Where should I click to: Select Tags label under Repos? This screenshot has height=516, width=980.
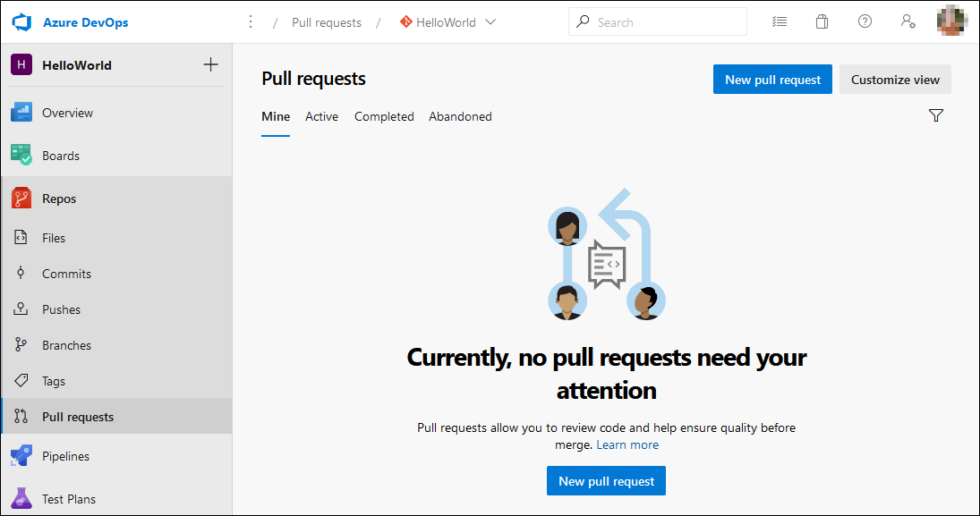(x=54, y=381)
